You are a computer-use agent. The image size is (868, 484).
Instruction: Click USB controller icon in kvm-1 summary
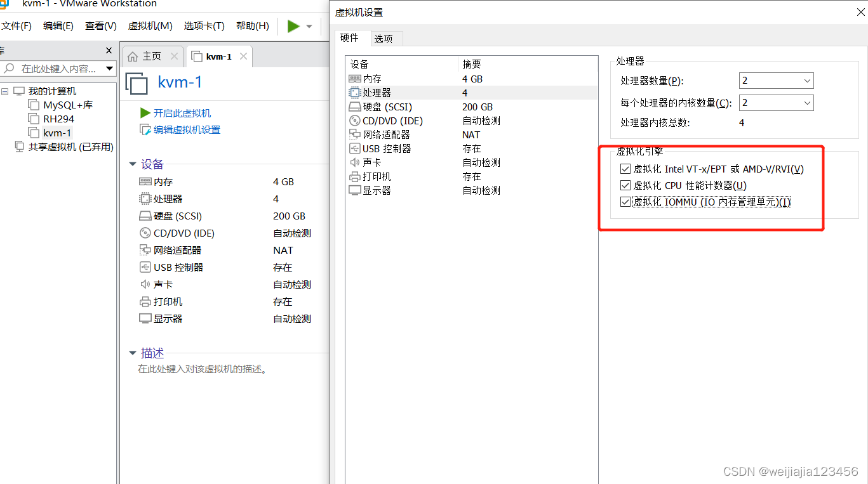[x=145, y=267]
